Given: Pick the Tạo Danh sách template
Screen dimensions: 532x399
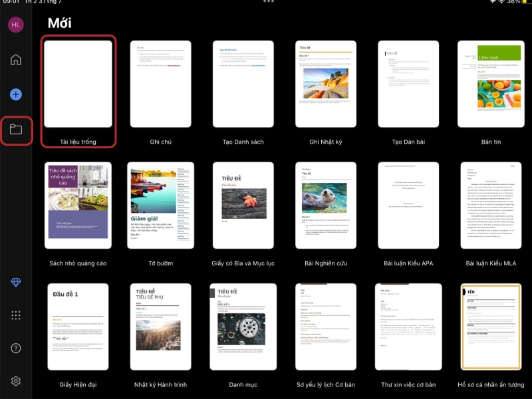Looking at the screenshot, I should click(243, 84).
